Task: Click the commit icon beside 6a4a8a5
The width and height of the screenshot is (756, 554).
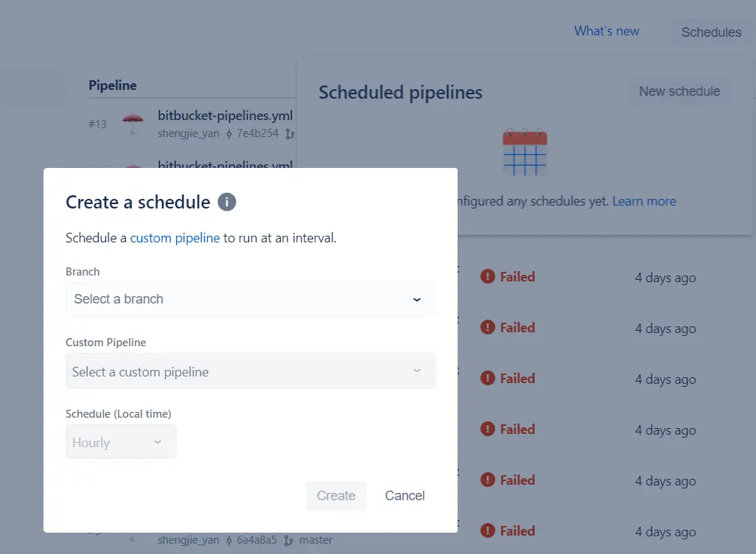Action: [x=228, y=540]
